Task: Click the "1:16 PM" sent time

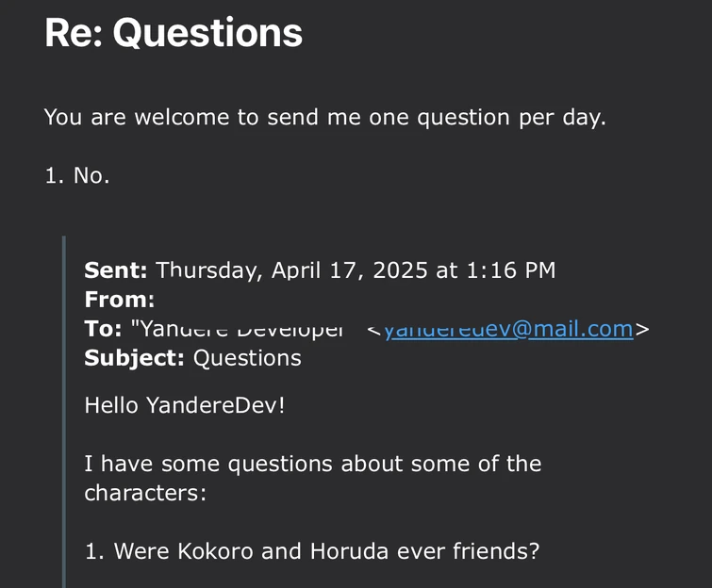Action: 509,270
